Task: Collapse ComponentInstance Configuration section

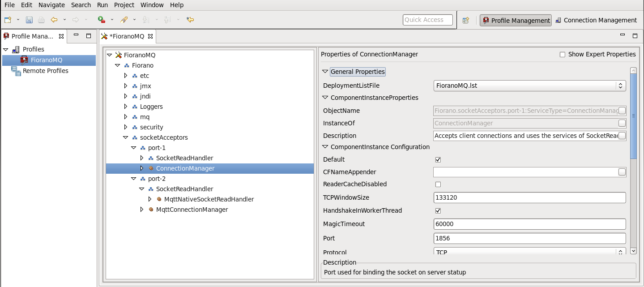Action: 325,147
